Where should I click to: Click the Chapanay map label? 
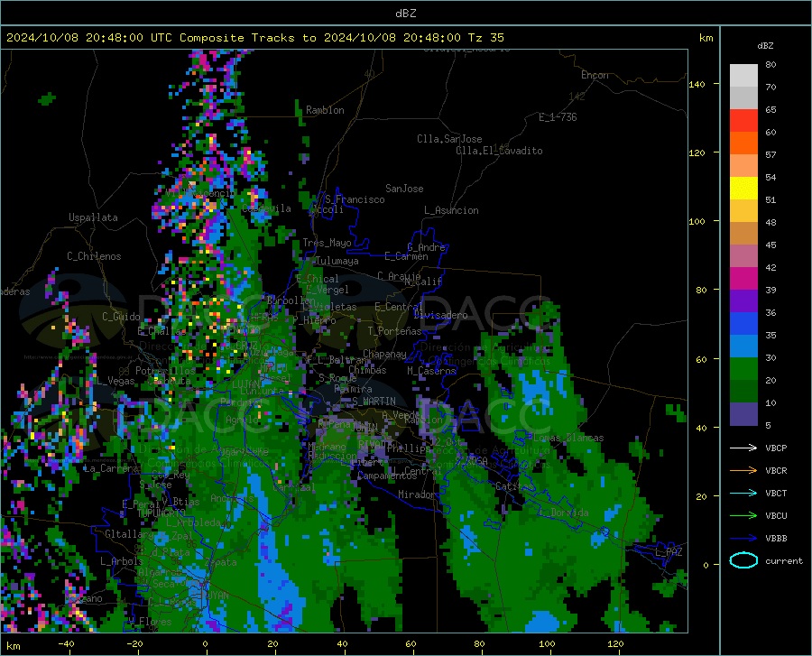(x=384, y=354)
